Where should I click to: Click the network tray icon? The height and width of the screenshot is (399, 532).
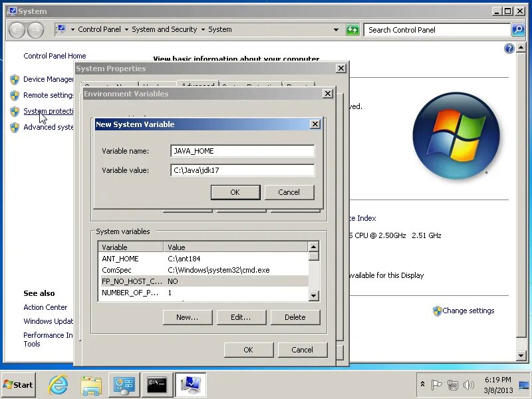click(x=452, y=385)
